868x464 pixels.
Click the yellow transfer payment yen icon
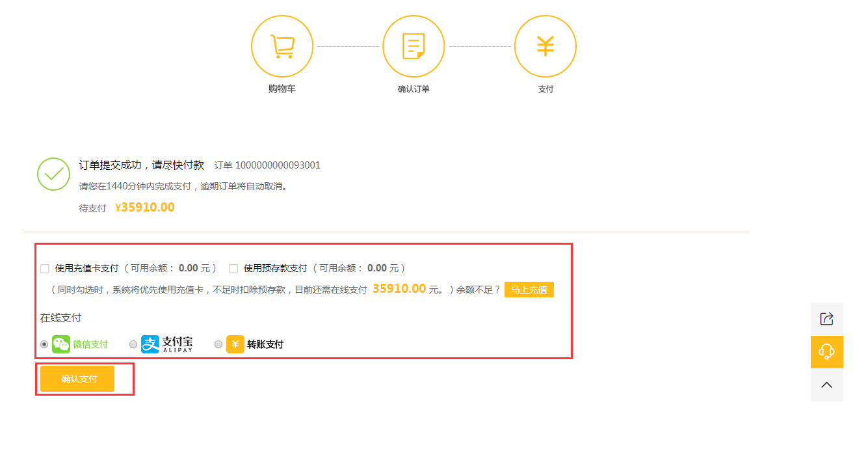(x=235, y=344)
